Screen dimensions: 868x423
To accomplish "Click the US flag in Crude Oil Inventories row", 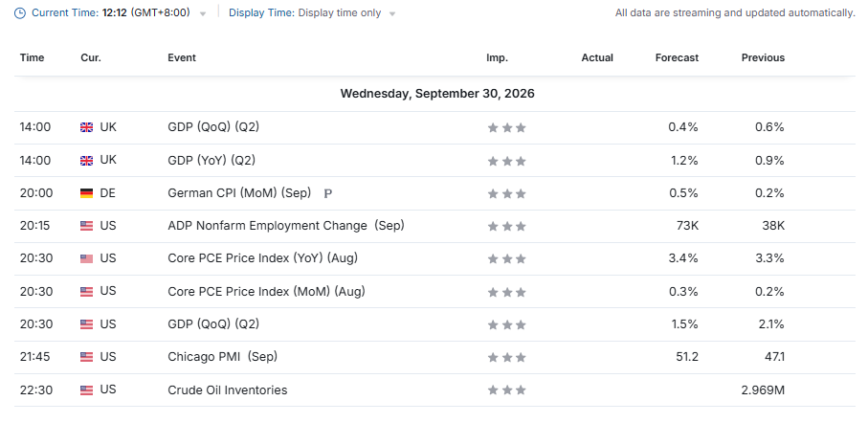I will (86, 390).
